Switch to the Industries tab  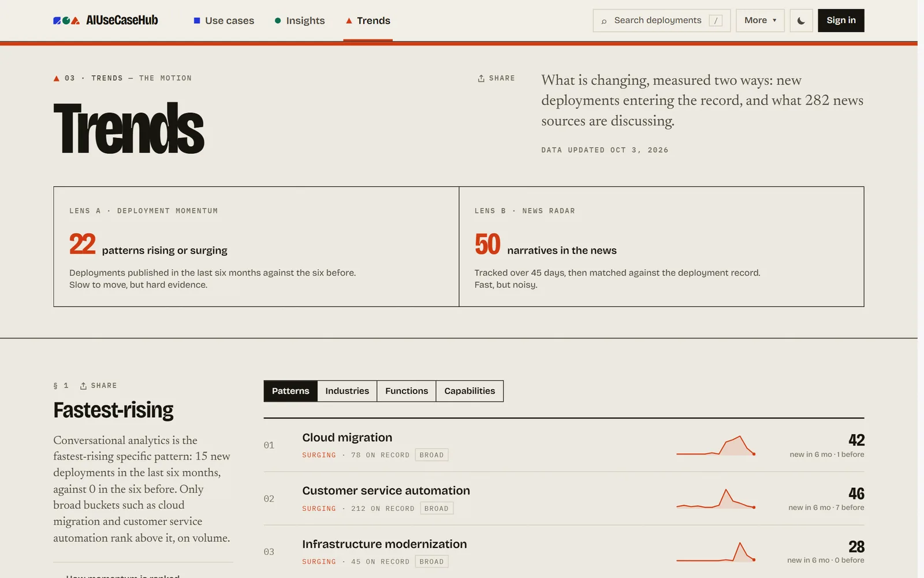347,391
